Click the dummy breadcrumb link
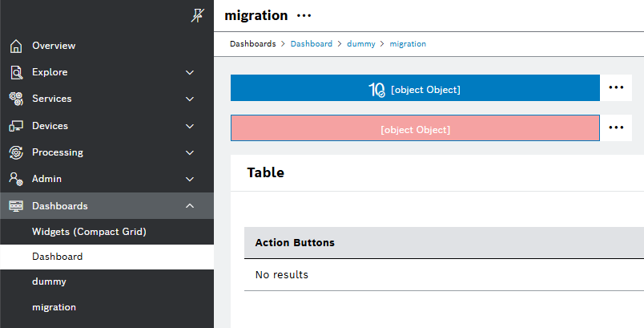644x328 pixels. [360, 44]
